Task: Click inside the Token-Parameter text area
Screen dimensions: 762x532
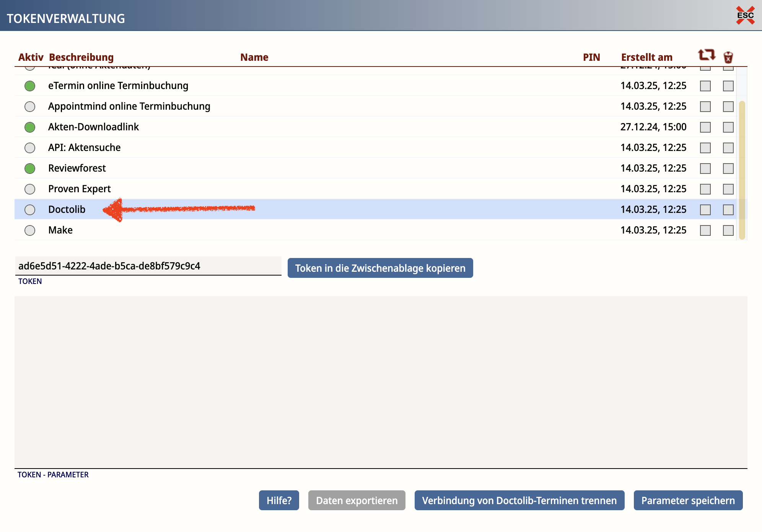Action: coord(381,382)
